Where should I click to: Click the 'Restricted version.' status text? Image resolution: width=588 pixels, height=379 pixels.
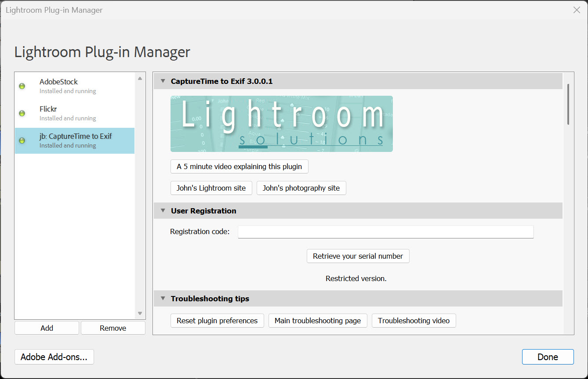[356, 278]
